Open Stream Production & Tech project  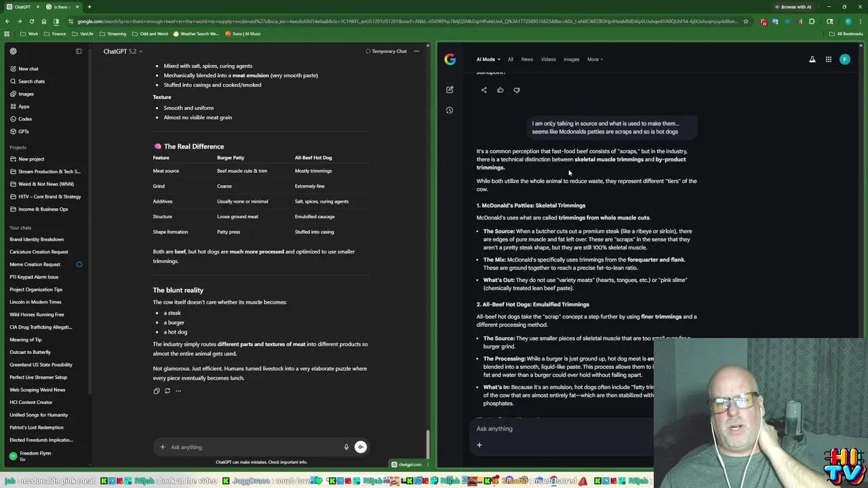click(x=44, y=171)
